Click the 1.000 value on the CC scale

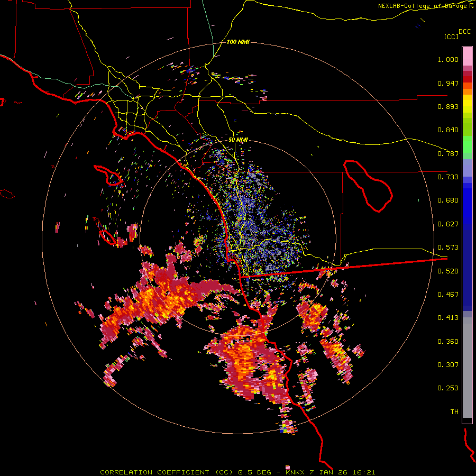point(448,59)
